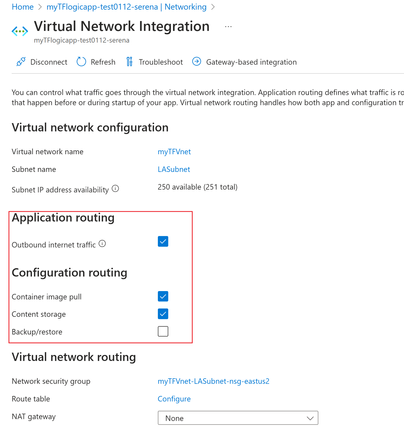Click the 'Route table' label
The height and width of the screenshot is (443, 404).
[31, 399]
